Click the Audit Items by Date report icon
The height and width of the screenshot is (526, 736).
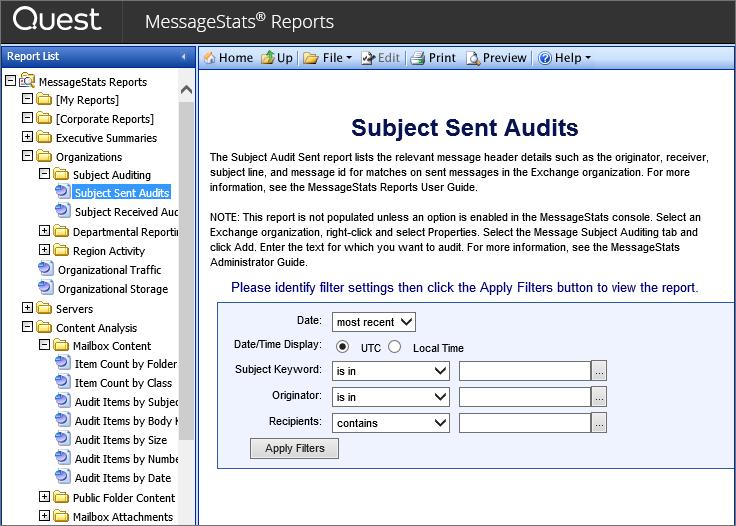coord(62,476)
